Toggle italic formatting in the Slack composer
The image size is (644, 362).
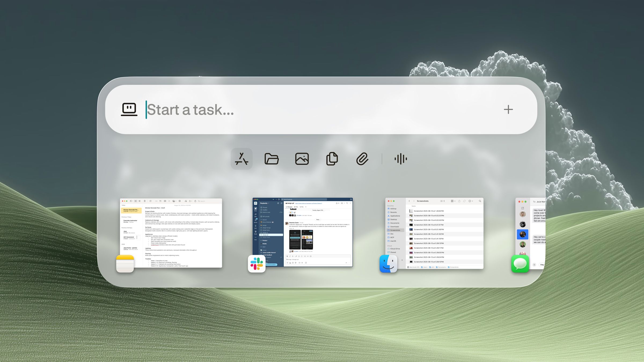(x=290, y=256)
